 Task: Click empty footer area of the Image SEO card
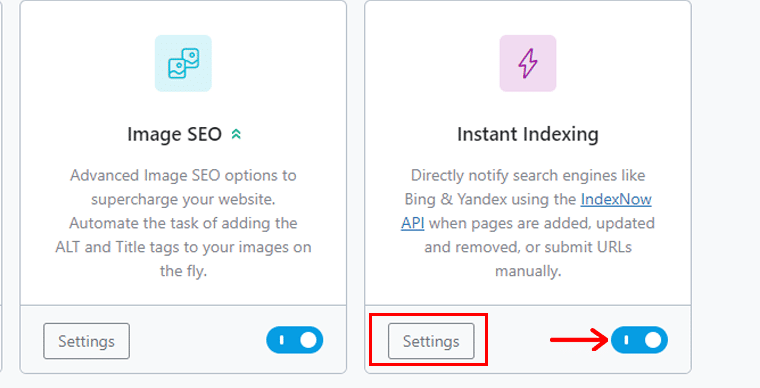click(x=198, y=341)
